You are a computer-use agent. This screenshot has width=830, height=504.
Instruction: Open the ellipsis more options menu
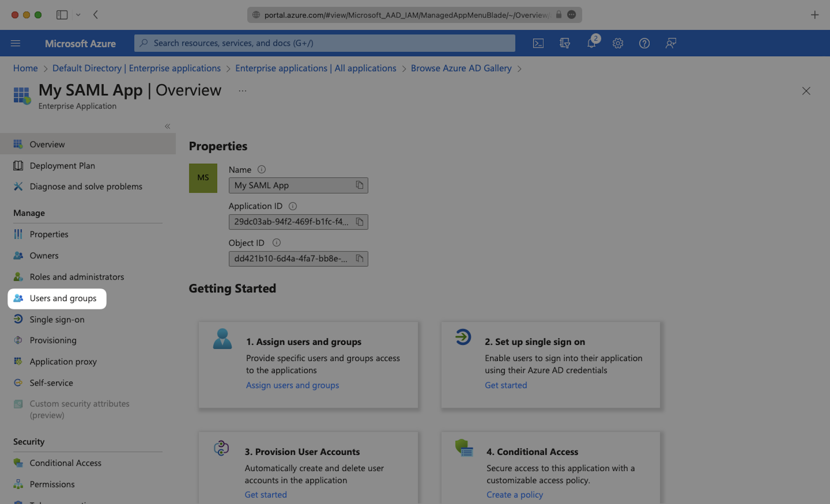click(x=243, y=91)
